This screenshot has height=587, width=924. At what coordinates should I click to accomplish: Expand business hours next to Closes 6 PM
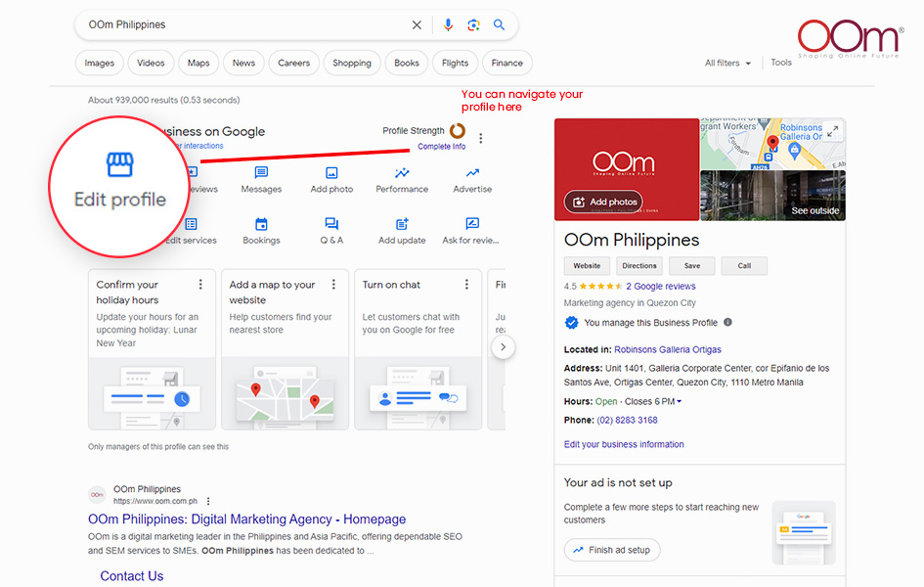[x=680, y=402]
